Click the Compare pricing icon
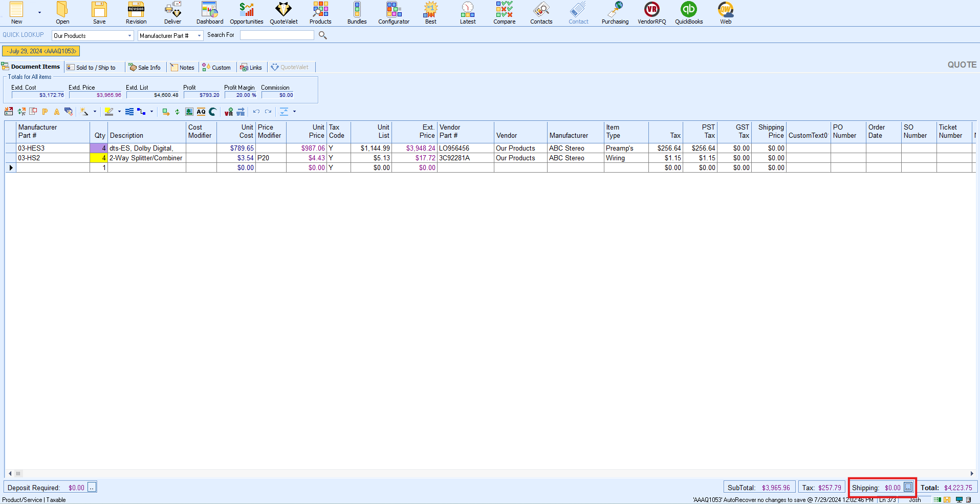 504,13
